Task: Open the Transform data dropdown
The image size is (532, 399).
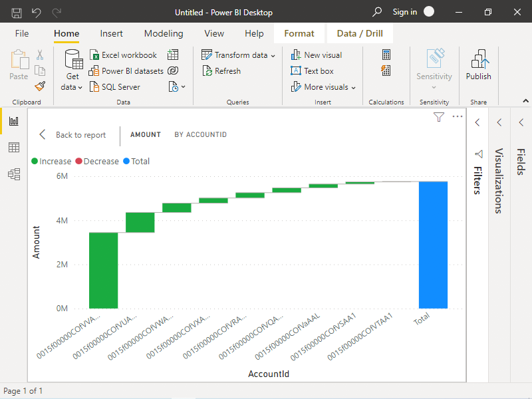Action: pyautogui.click(x=238, y=55)
